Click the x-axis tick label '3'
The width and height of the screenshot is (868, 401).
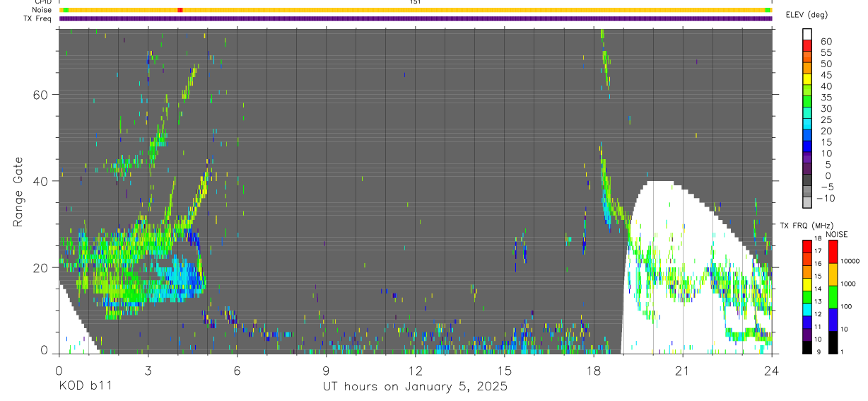(148, 371)
